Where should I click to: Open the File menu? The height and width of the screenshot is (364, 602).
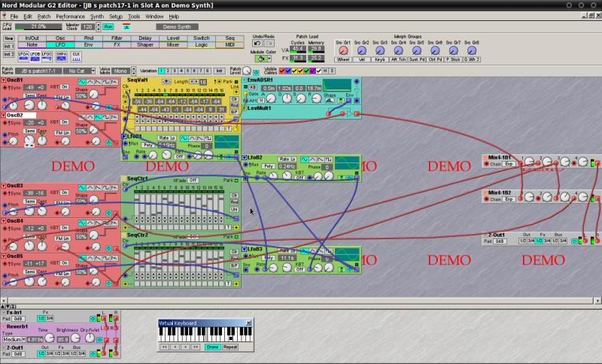(14, 17)
